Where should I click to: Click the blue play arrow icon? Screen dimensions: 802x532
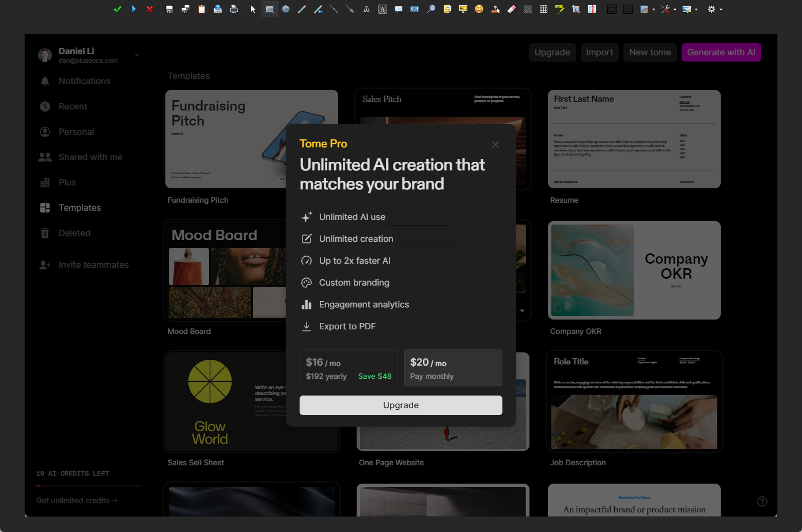[134, 9]
